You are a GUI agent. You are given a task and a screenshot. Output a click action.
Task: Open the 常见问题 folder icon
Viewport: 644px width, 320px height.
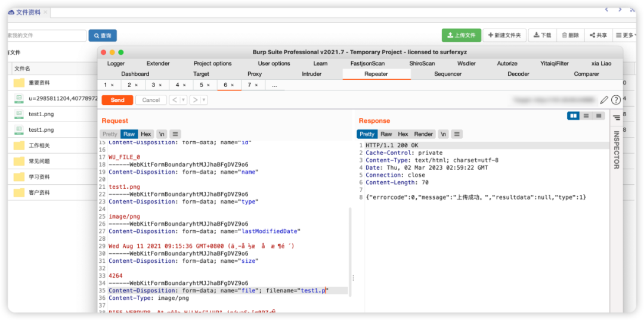tap(19, 161)
